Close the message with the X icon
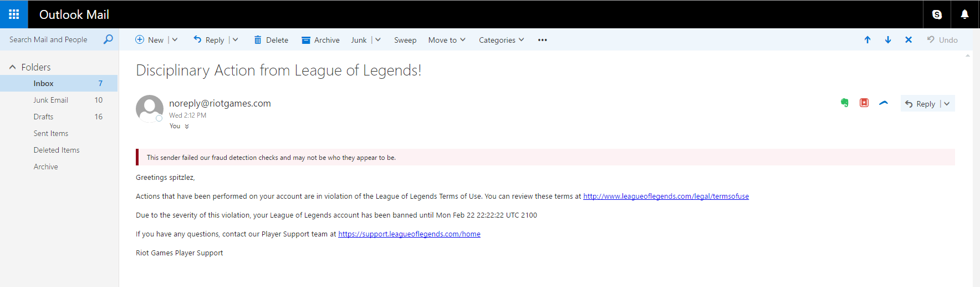This screenshot has height=287, width=980. pyautogui.click(x=908, y=40)
